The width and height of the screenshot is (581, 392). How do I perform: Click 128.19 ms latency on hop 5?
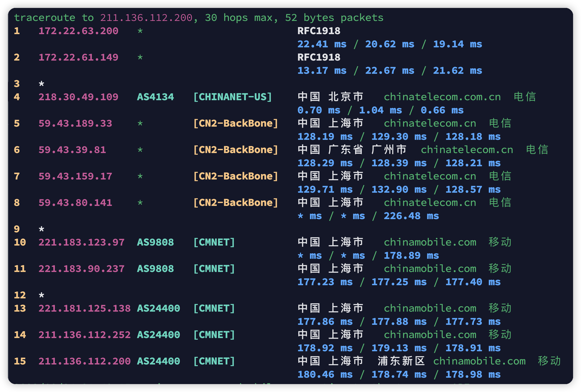(x=325, y=137)
